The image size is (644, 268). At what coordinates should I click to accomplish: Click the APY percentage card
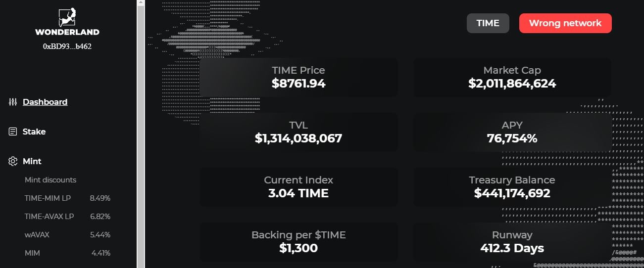click(512, 132)
